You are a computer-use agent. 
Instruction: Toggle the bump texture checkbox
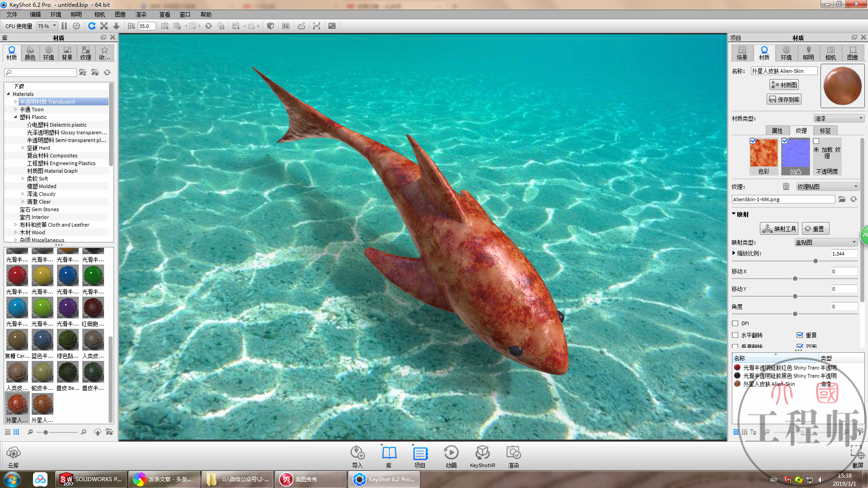pyautogui.click(x=785, y=141)
